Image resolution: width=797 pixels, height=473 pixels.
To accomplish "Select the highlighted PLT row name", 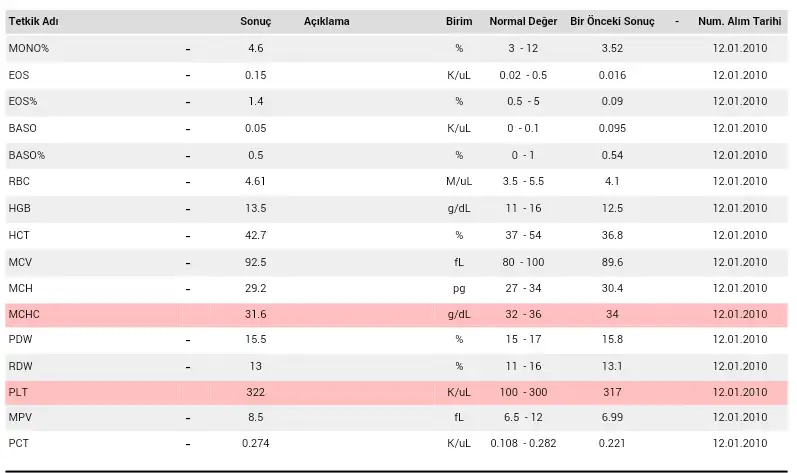I will (18, 390).
